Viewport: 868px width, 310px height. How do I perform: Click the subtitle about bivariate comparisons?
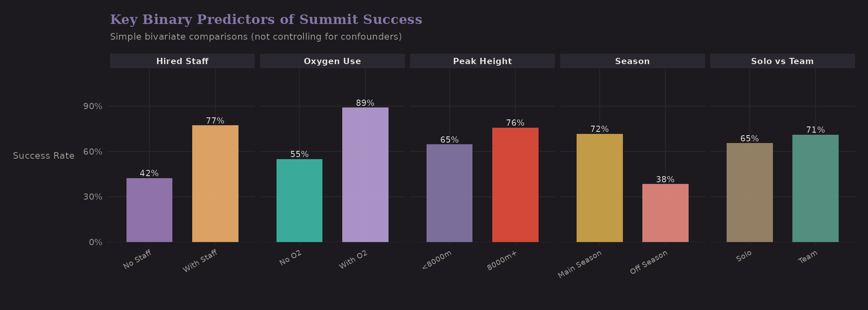(255, 37)
